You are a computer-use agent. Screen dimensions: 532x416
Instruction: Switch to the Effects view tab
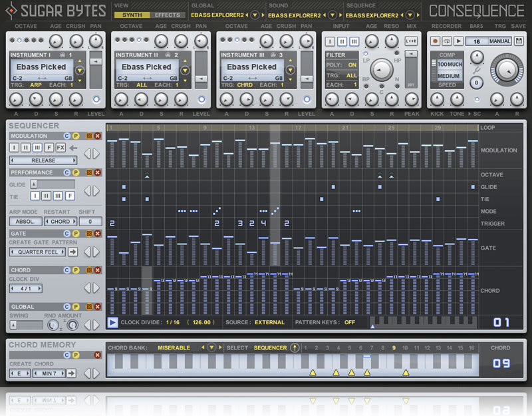point(168,15)
